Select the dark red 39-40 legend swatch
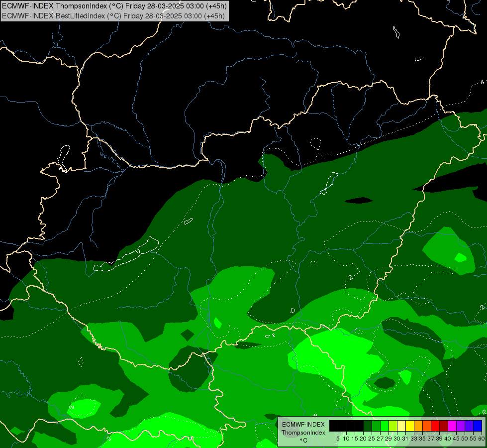The width and height of the screenshot is (487, 448). point(444,426)
